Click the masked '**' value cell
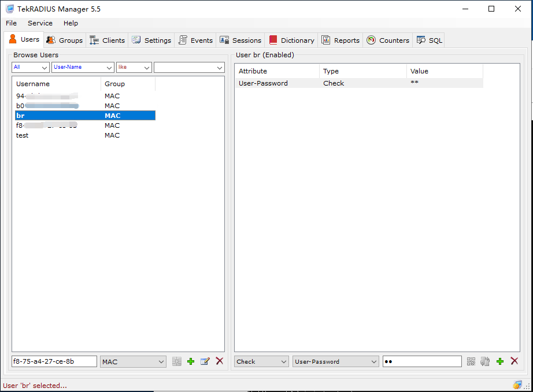The height and width of the screenshot is (392, 533). click(x=414, y=83)
